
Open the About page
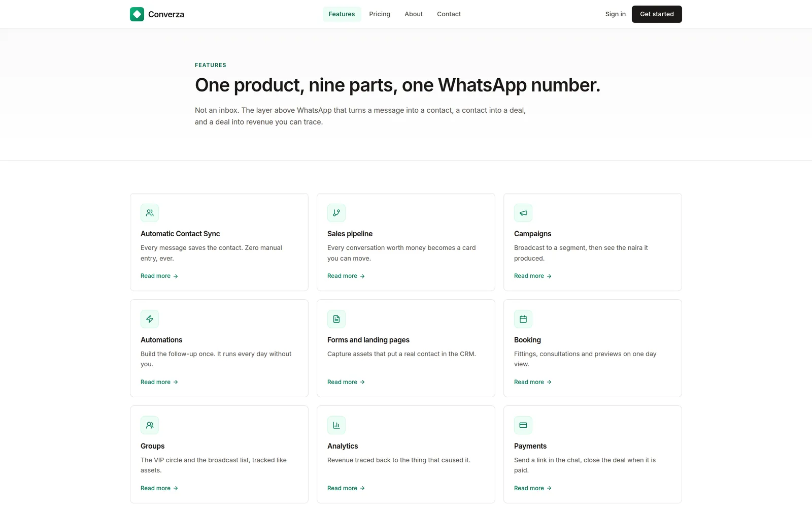click(414, 14)
